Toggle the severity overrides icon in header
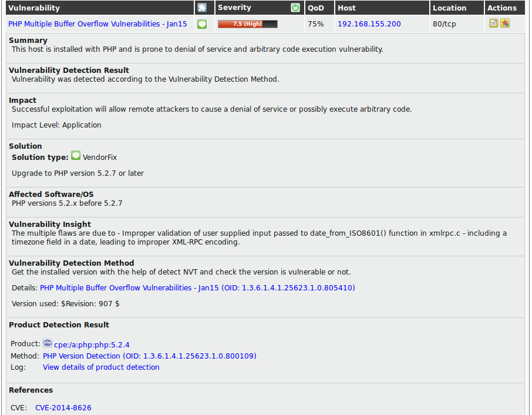Screen dimensions: 532x415 pyautogui.click(x=295, y=8)
